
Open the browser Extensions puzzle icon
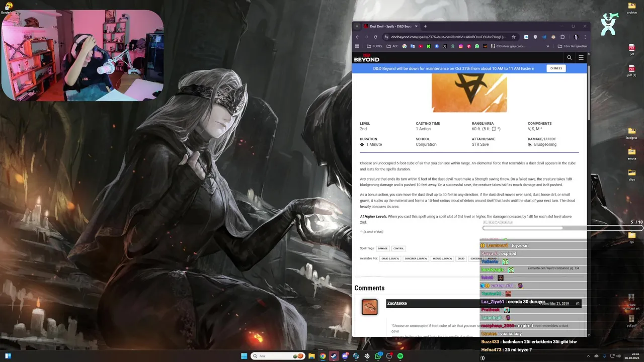coord(563,37)
